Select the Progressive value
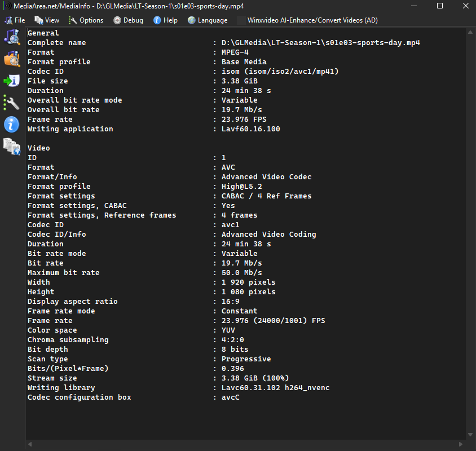This screenshot has width=476, height=451. (246, 359)
